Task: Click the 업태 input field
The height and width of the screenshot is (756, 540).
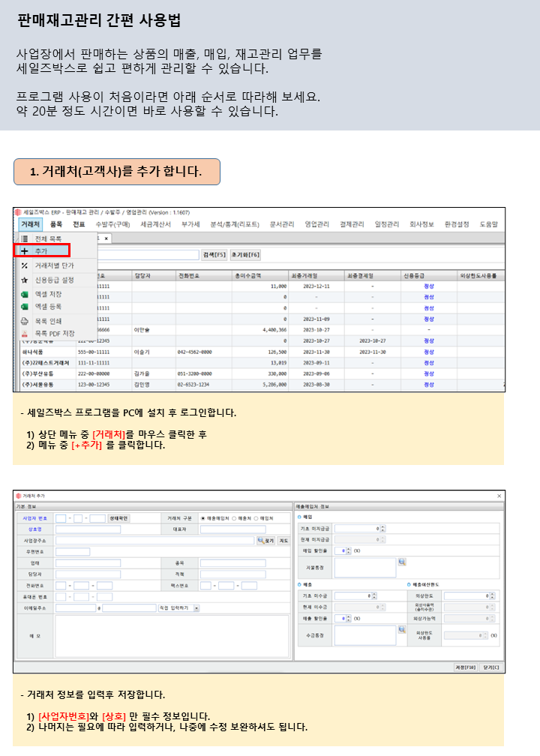Action: tap(88, 563)
